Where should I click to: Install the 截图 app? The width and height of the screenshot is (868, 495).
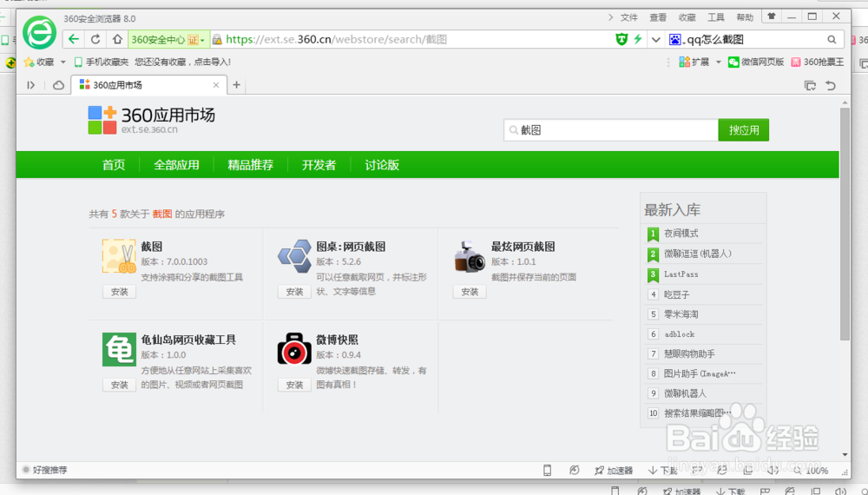coord(119,292)
